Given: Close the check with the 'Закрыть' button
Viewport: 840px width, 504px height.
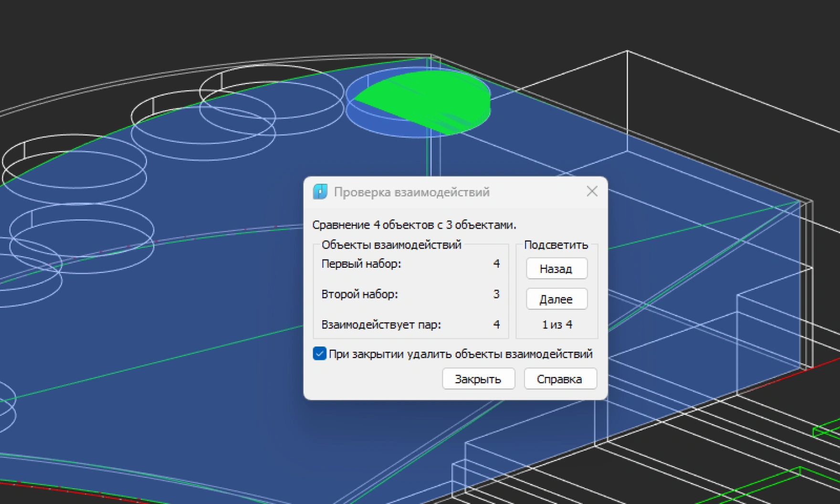Looking at the screenshot, I should pyautogui.click(x=478, y=379).
